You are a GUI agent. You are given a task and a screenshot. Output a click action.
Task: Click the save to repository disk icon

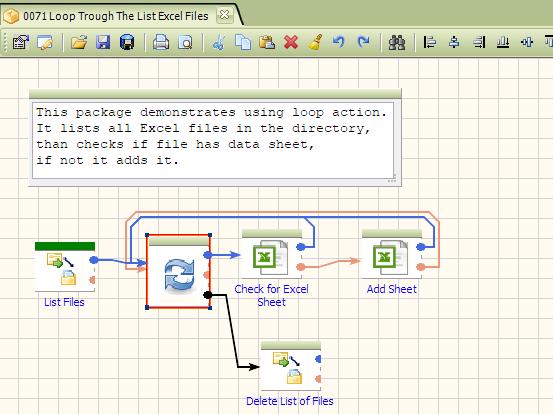coord(127,42)
